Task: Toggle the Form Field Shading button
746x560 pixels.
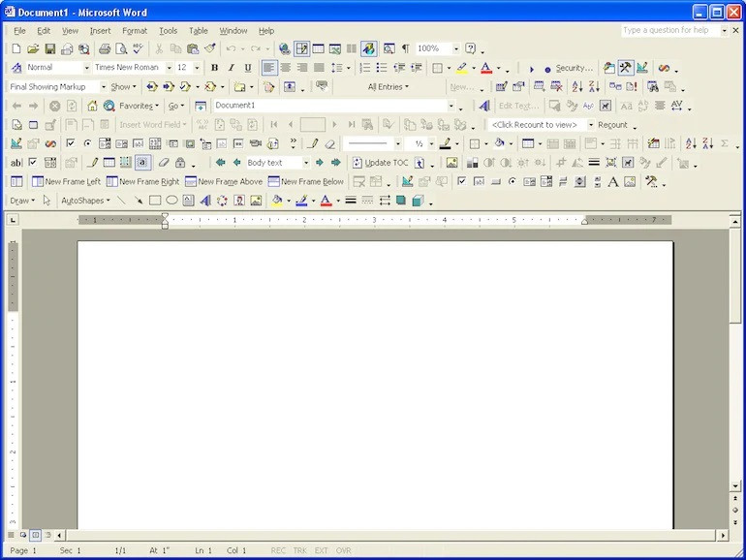Action: (x=142, y=163)
